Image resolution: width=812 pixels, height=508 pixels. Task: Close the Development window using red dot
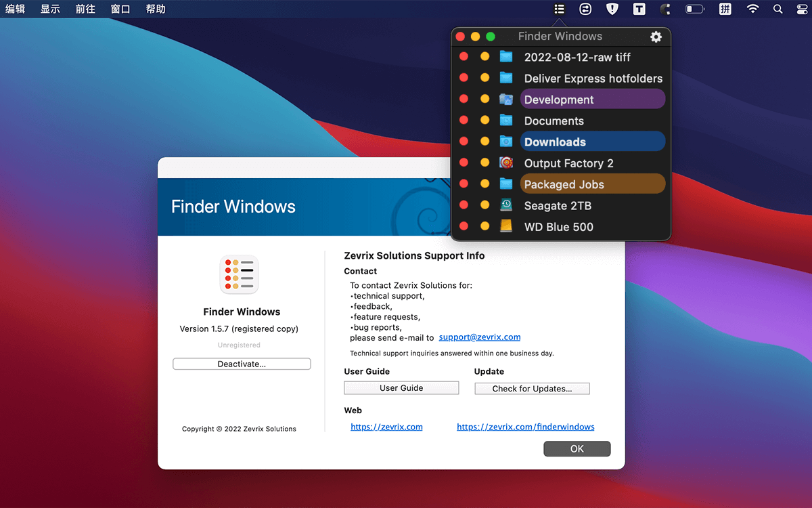[464, 99]
